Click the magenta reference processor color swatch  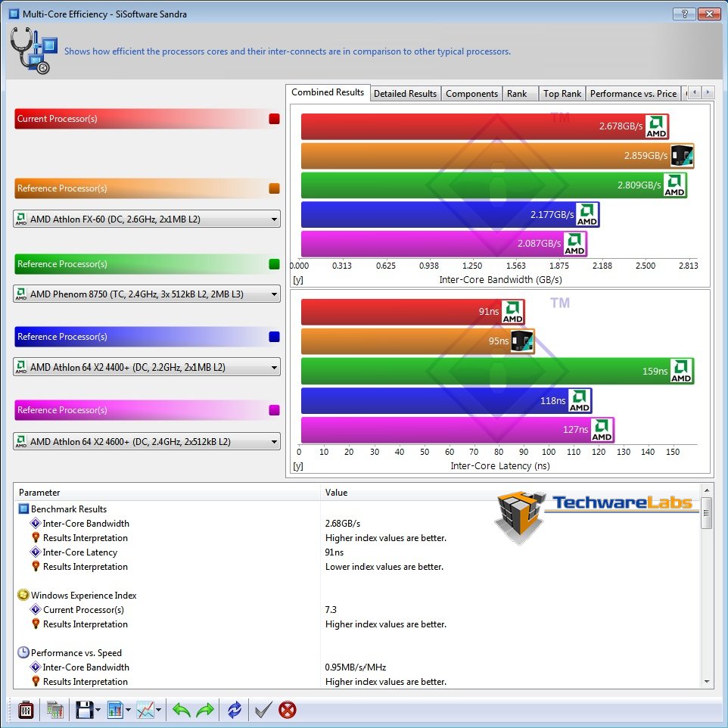[x=275, y=410]
